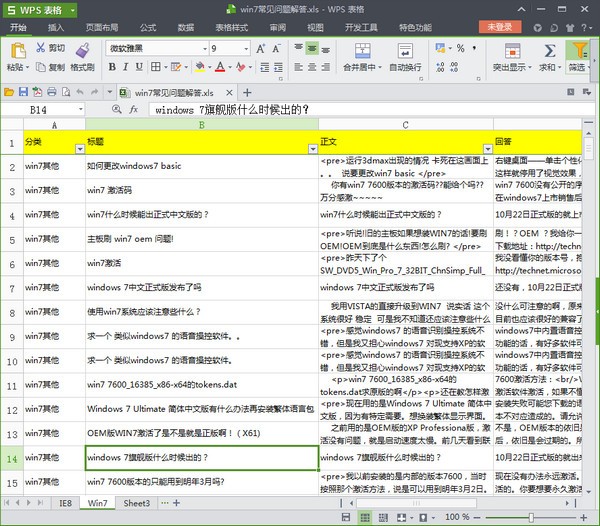Viewport: 600px width, 526px height.
Task: Click the vertical scrollbar down arrow
Action: point(589,492)
